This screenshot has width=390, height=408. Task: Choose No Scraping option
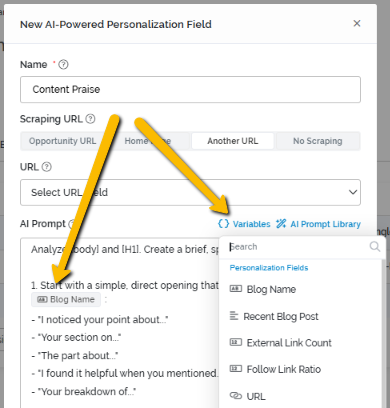[x=318, y=141]
